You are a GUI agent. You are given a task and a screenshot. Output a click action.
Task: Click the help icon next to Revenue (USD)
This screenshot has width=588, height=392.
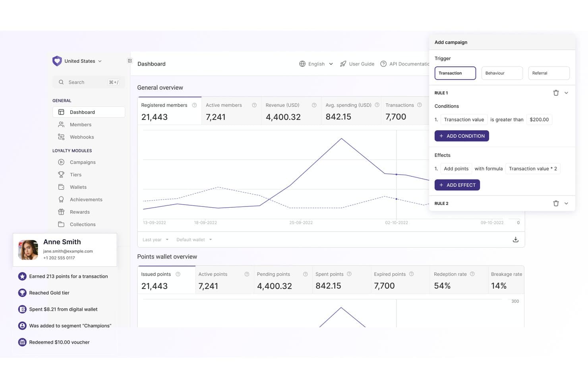click(314, 105)
